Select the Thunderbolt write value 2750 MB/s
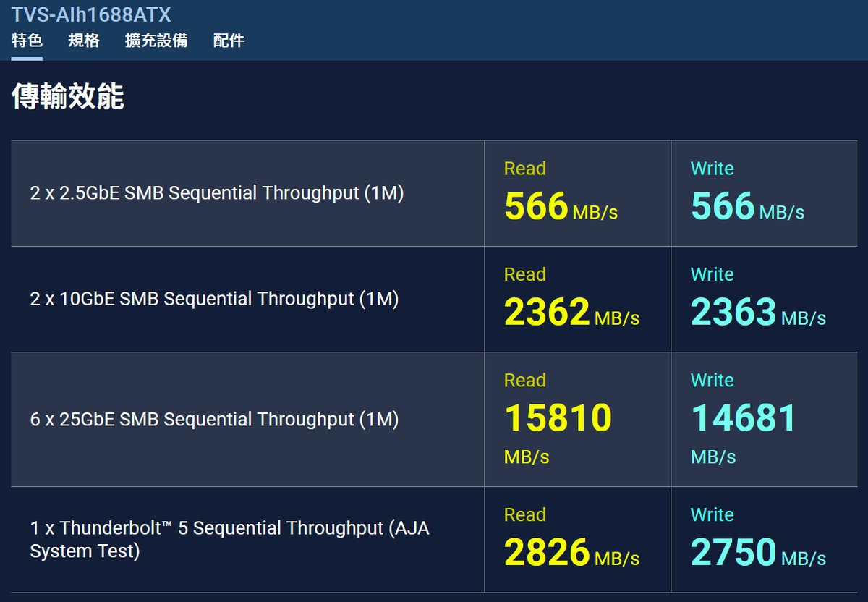868x602 pixels. (757, 553)
